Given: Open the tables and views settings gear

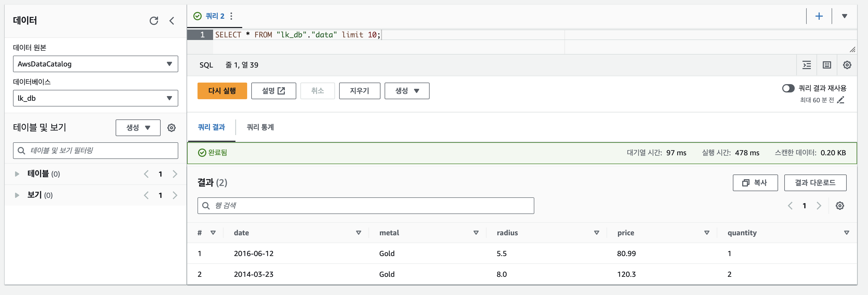Looking at the screenshot, I should (172, 128).
